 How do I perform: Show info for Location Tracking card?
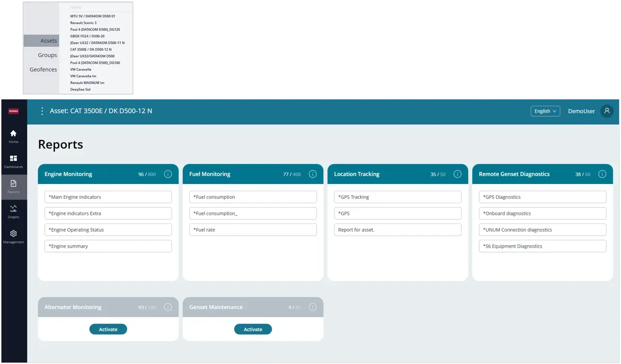coord(457,174)
